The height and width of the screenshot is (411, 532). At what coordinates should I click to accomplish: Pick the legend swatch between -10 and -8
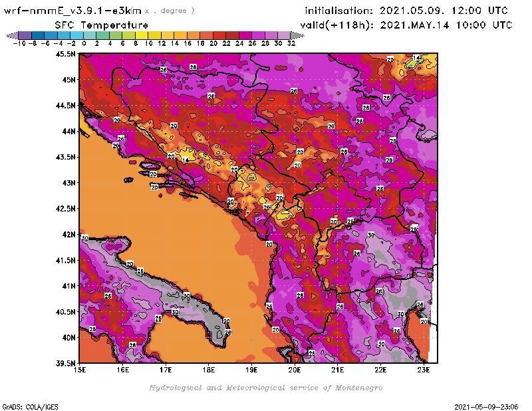25,36
